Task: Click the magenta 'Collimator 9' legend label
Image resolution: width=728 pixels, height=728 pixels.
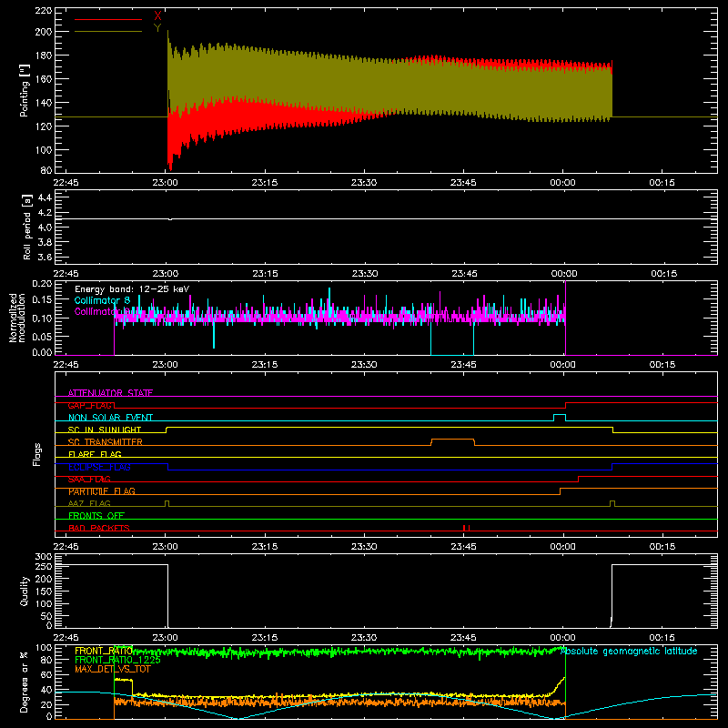Action: [102, 311]
